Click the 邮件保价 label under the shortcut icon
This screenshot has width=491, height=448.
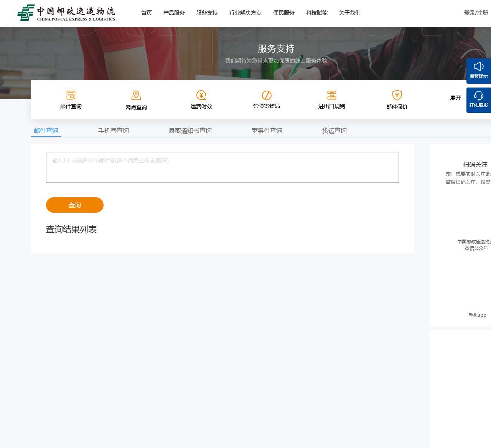point(397,107)
